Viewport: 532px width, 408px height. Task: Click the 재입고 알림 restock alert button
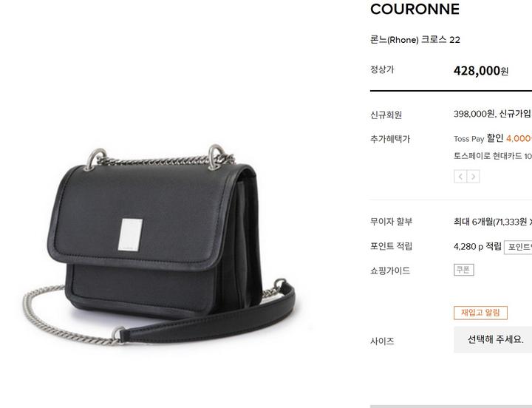[x=480, y=313]
